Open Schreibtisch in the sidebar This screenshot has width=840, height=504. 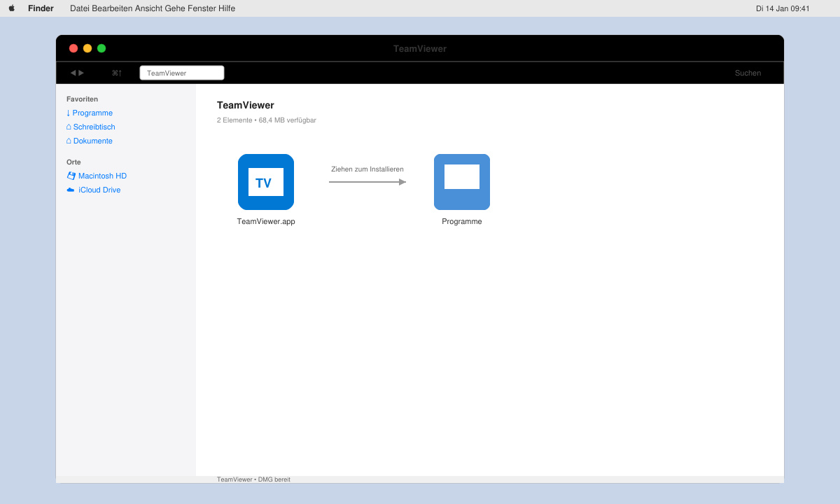point(91,127)
